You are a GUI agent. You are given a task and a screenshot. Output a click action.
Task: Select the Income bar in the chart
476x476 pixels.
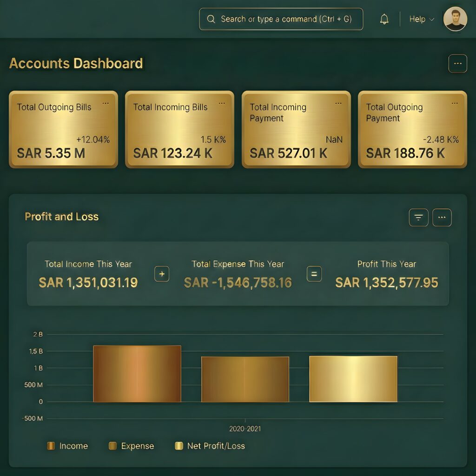(137, 374)
